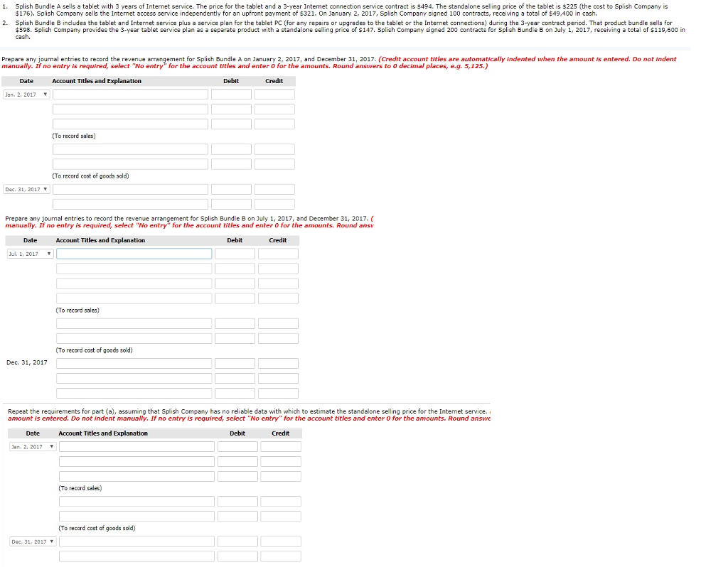Click the last account title field on page
The height and width of the screenshot is (567, 728).
[x=136, y=556]
